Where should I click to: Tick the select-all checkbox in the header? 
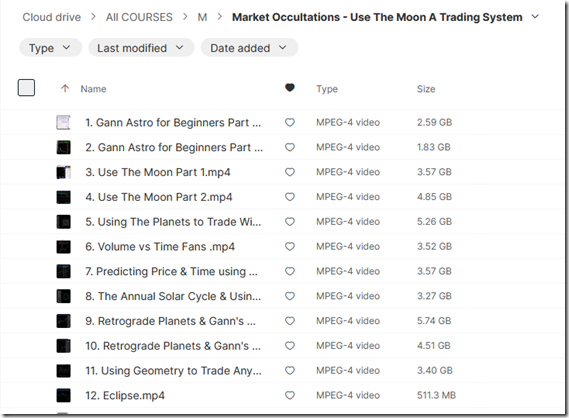(26, 88)
